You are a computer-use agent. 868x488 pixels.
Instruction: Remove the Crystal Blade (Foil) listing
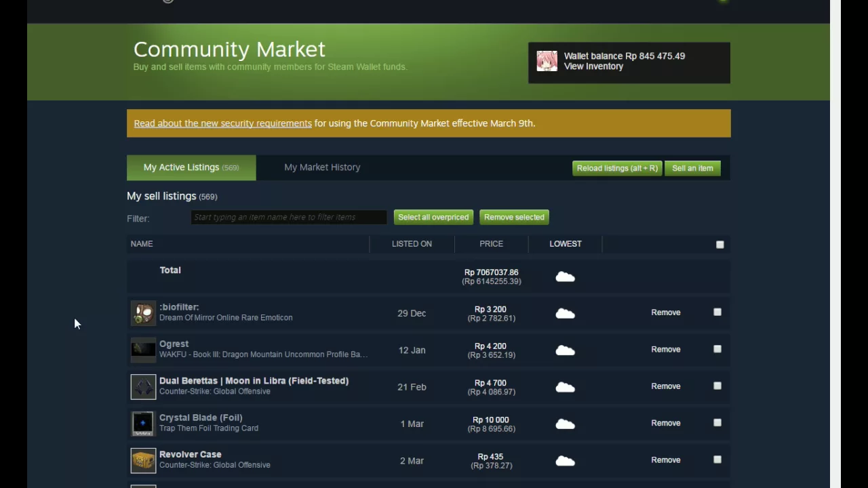pyautogui.click(x=666, y=423)
